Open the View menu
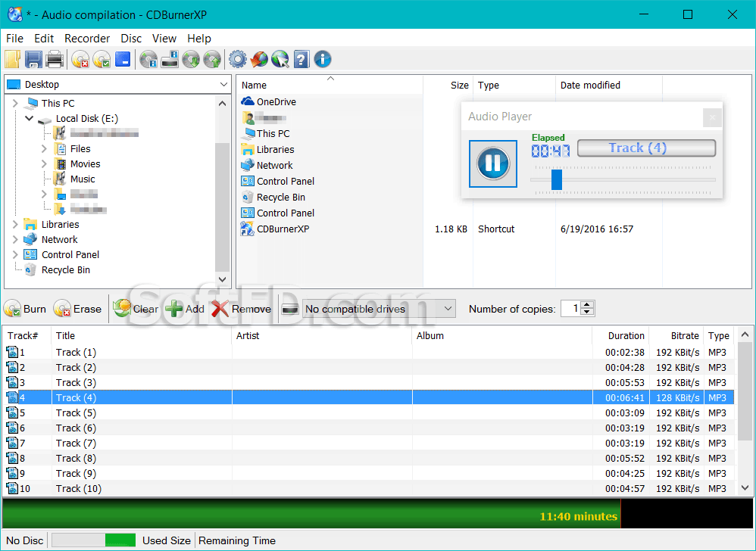The height and width of the screenshot is (551, 756). pyautogui.click(x=164, y=38)
